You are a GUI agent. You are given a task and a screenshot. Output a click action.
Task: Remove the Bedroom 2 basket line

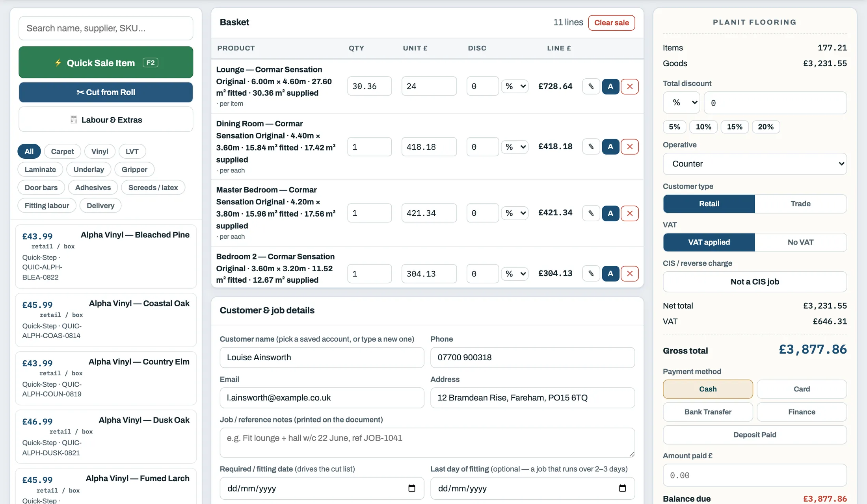(630, 273)
